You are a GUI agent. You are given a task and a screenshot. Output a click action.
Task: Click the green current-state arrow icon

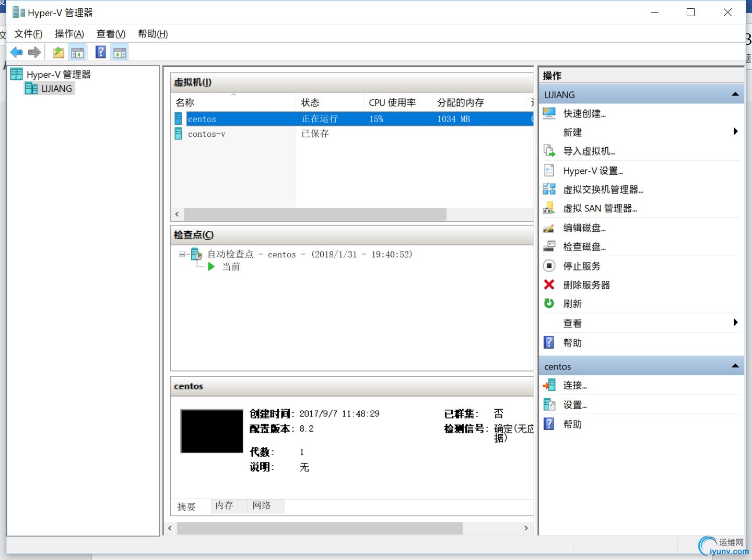[211, 267]
